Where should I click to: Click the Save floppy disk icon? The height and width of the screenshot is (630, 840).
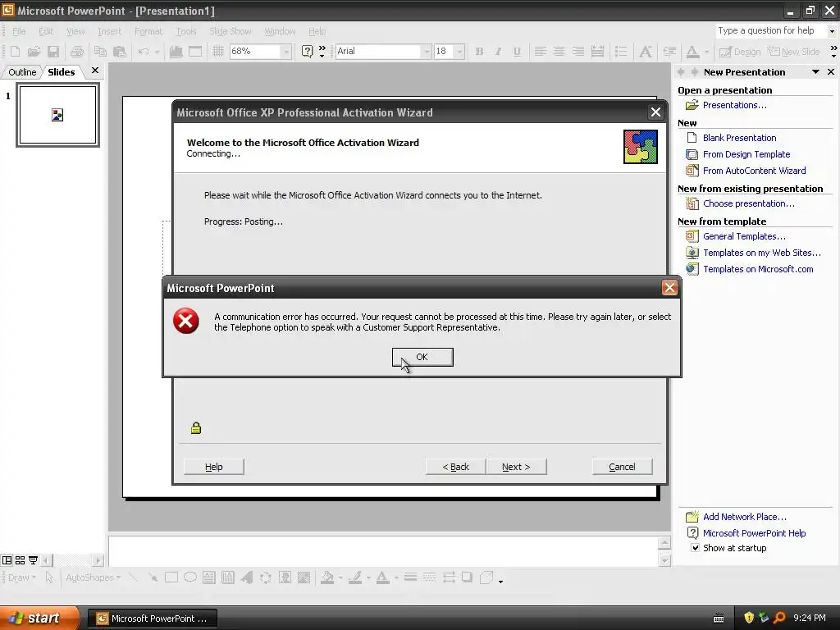(x=53, y=52)
